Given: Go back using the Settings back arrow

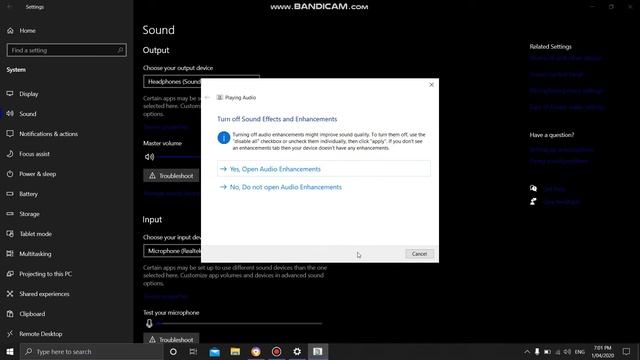Looking at the screenshot, I should (x=10, y=7).
